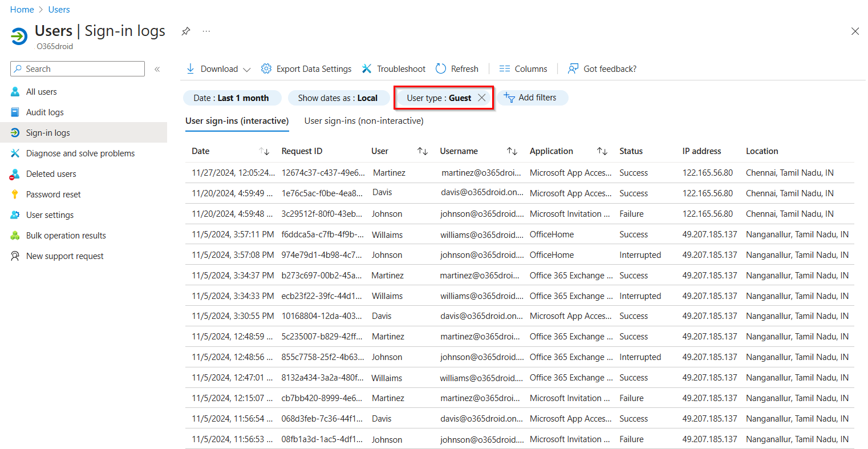
Task: Open the Date Last 1 month filter
Action: click(232, 98)
